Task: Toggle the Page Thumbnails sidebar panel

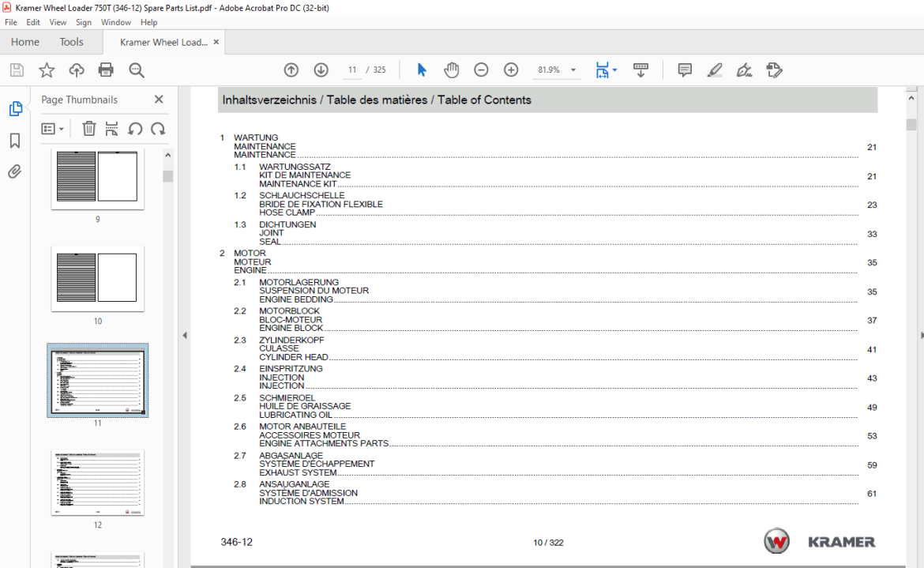Action: point(15,108)
